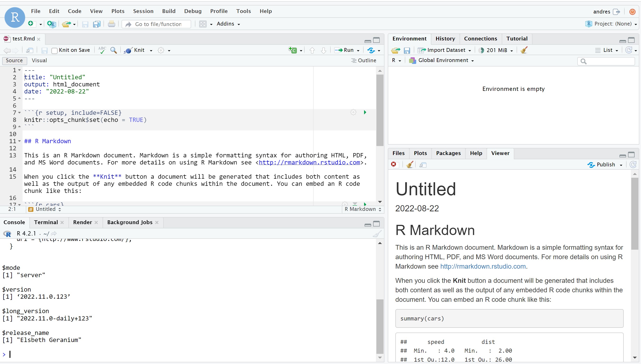Image resolution: width=641 pixels, height=364 pixels.
Task: Click the Quit Session power icon
Action: pyautogui.click(x=632, y=12)
